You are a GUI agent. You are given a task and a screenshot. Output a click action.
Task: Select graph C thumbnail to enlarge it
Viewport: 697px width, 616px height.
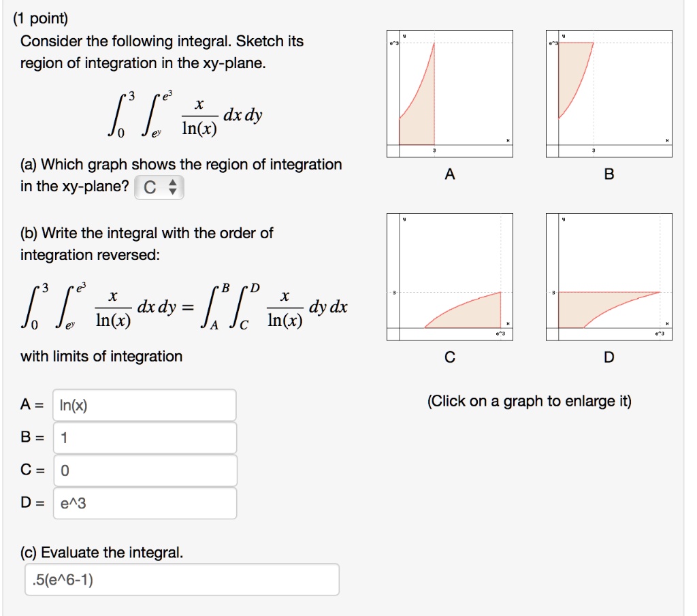click(x=449, y=272)
